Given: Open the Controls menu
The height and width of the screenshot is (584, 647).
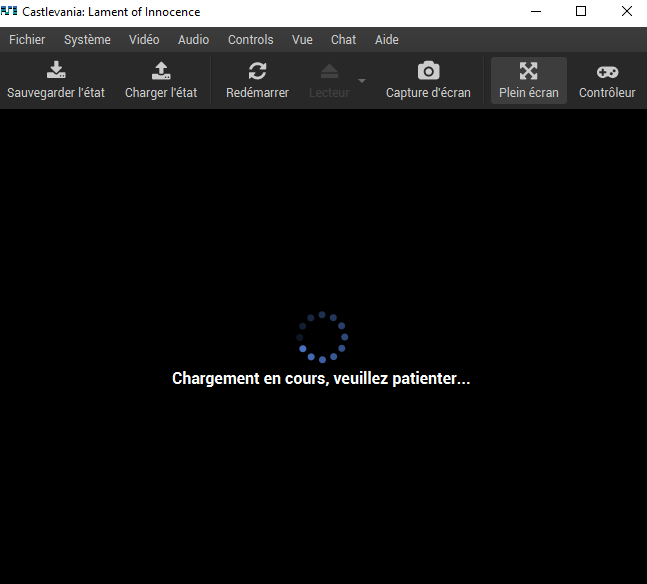Looking at the screenshot, I should pyautogui.click(x=250, y=40).
